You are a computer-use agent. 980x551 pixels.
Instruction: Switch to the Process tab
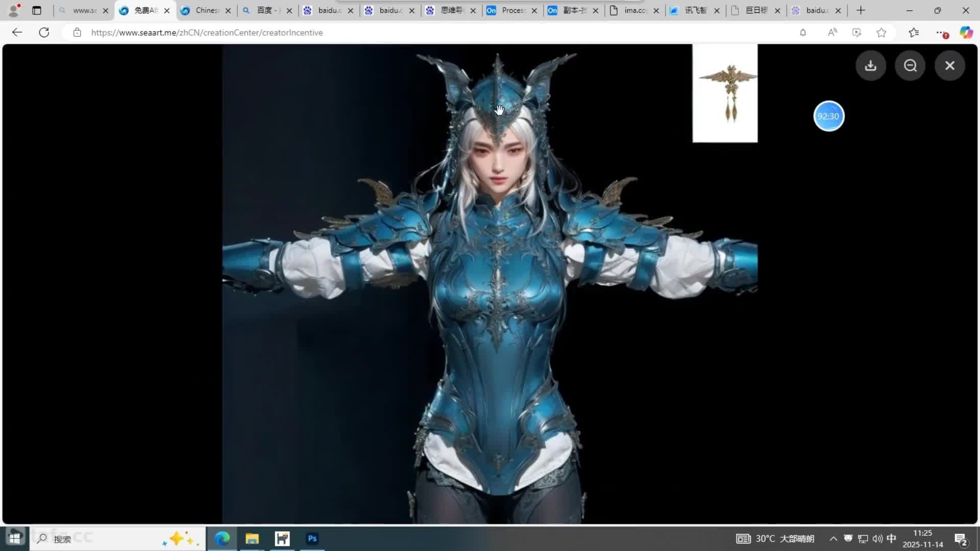pos(512,10)
